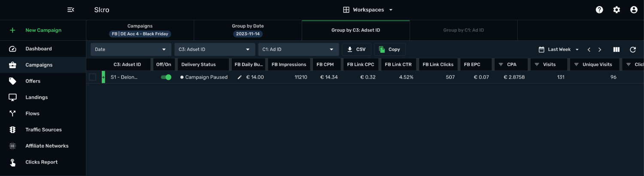Click the € 14.00 daily budget value
This screenshot has width=644, height=176.
255,77
